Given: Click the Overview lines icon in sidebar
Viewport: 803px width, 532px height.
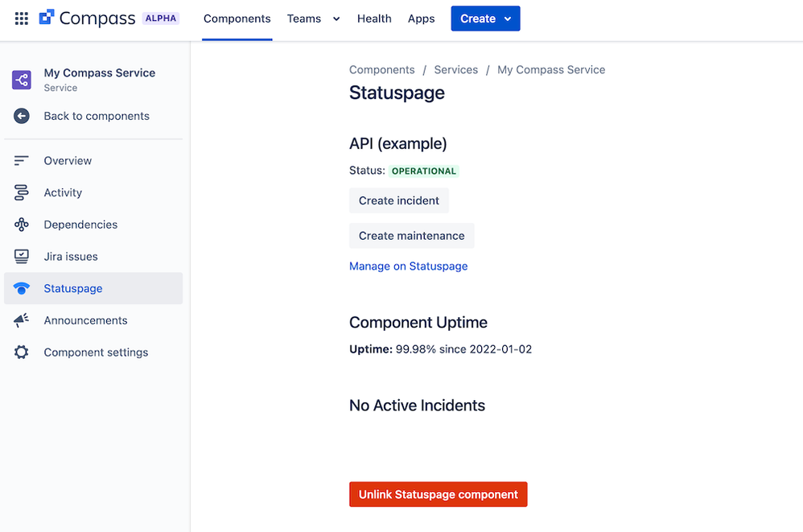Looking at the screenshot, I should coord(22,161).
